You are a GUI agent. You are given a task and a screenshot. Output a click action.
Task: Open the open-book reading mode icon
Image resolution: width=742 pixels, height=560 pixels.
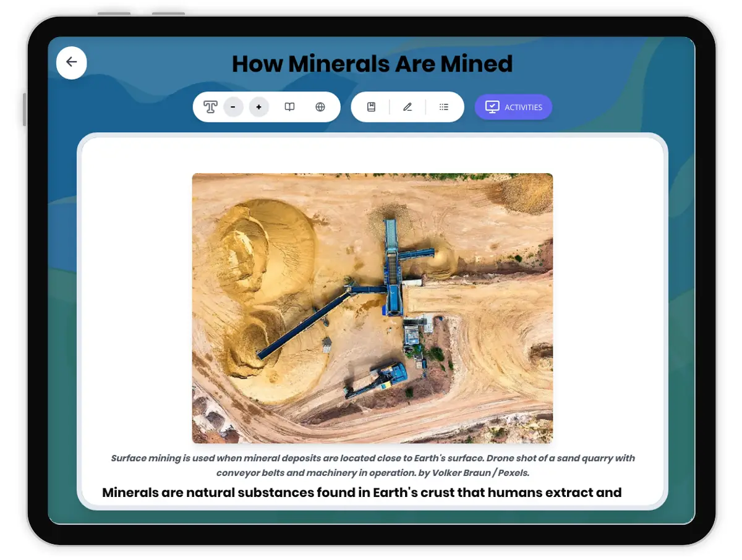289,107
